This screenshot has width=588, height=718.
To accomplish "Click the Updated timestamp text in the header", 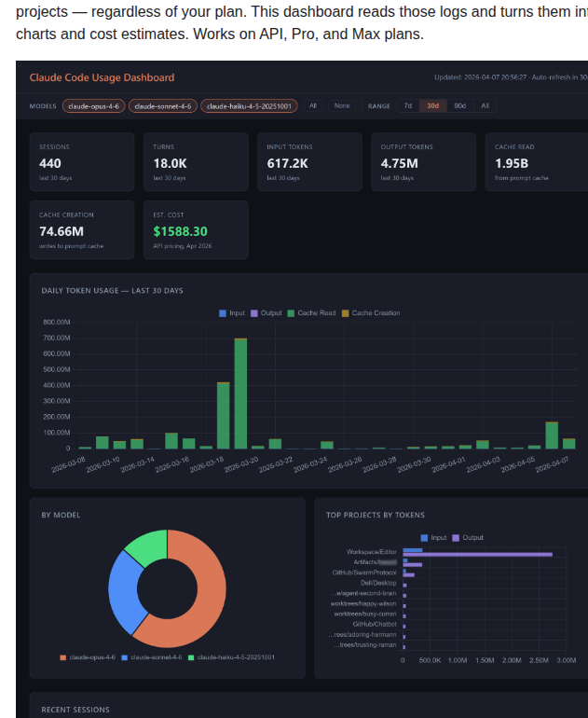I will tap(481, 77).
